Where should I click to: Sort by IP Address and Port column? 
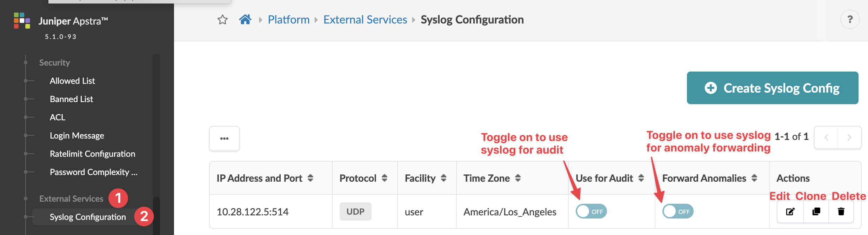coord(310,178)
